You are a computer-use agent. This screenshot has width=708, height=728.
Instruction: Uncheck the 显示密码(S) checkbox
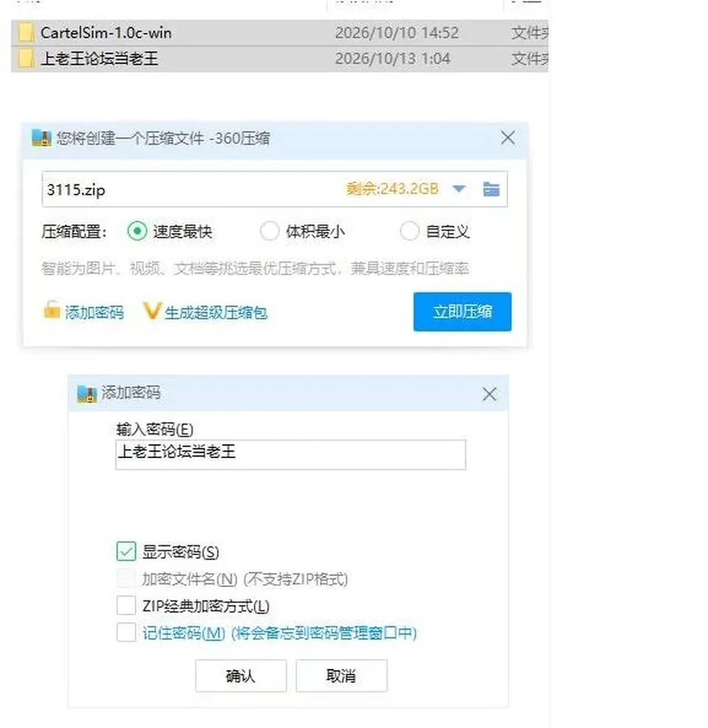[126, 552]
